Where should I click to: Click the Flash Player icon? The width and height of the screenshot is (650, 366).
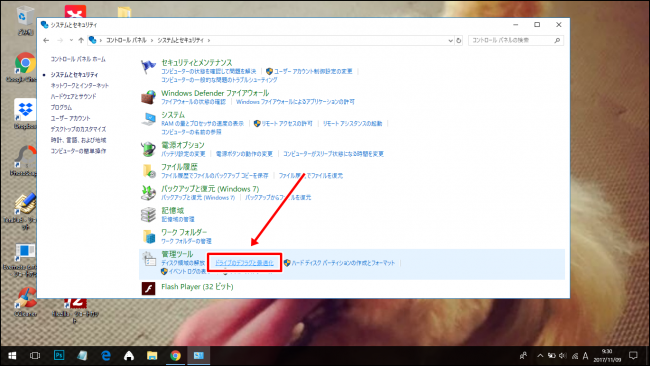tap(148, 288)
